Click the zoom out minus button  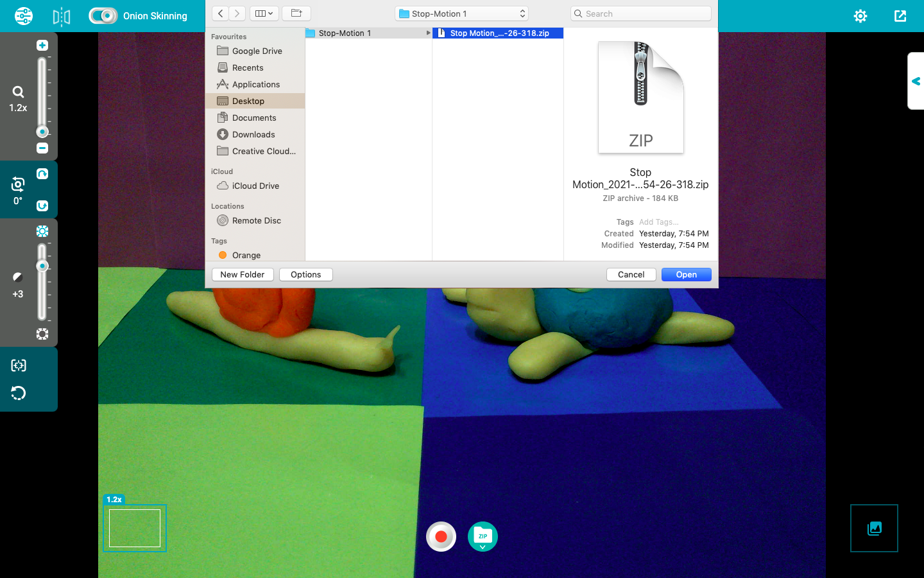pos(42,148)
